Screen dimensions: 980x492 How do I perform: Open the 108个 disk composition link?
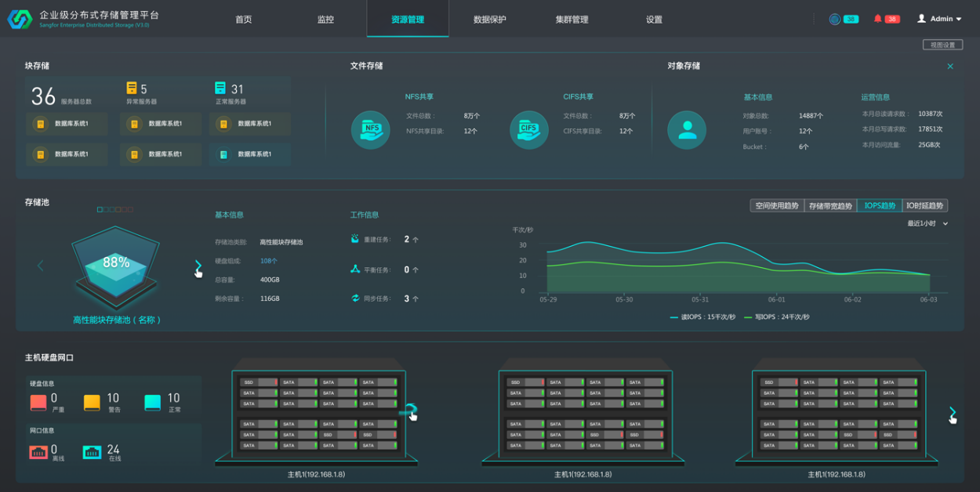coord(269,261)
